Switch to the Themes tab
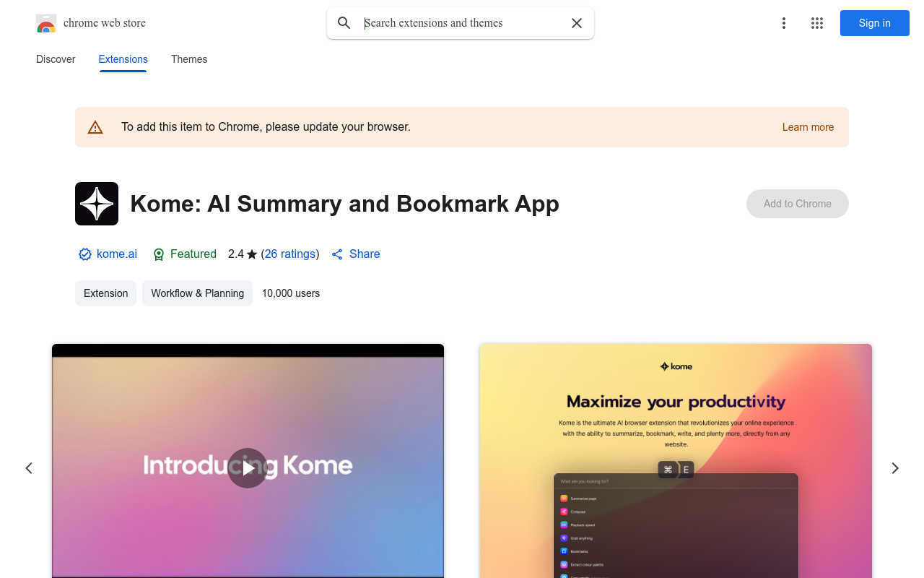 click(x=189, y=59)
